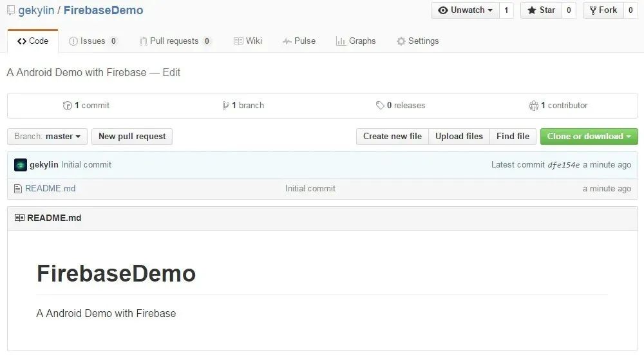Click the Issues count badge 0

point(114,41)
